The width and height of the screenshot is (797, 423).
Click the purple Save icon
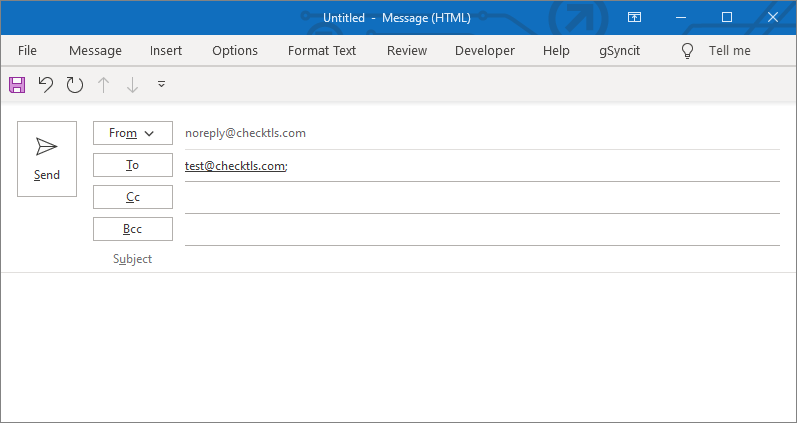coord(17,84)
